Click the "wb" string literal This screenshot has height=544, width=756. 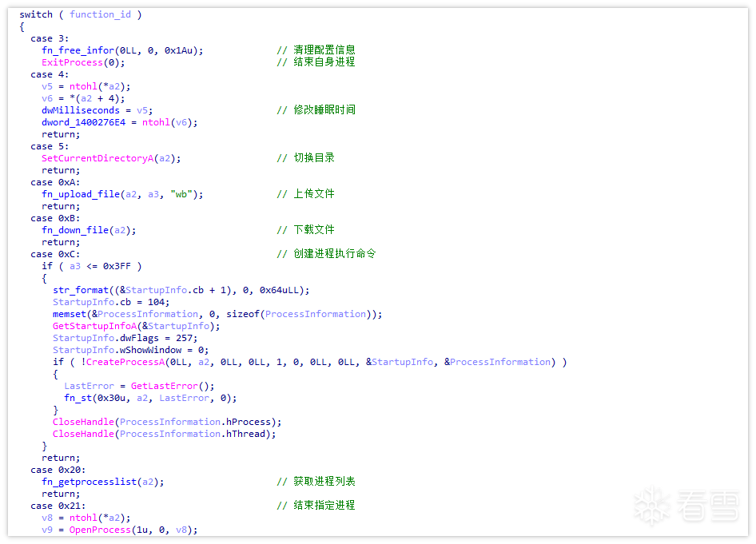181,194
